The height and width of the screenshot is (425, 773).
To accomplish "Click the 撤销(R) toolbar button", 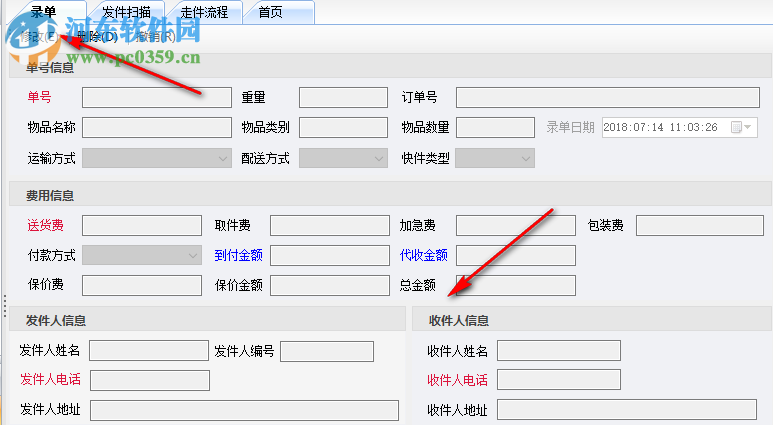I will click(x=155, y=36).
